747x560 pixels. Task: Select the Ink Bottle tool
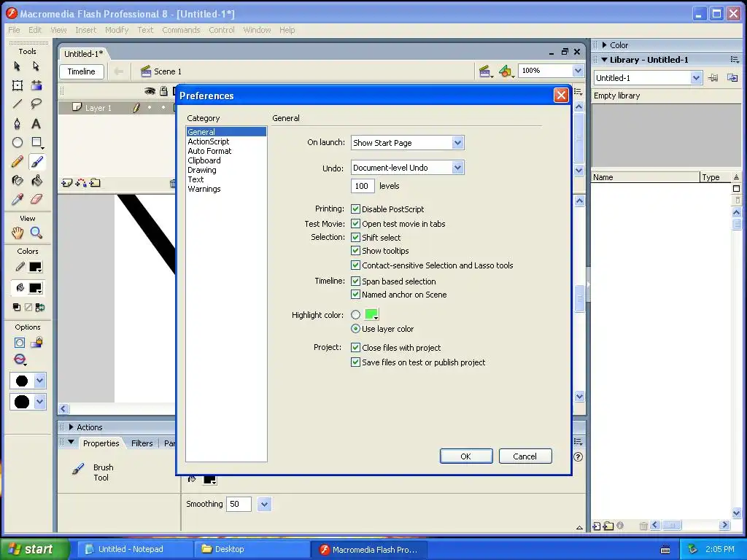pyautogui.click(x=18, y=181)
